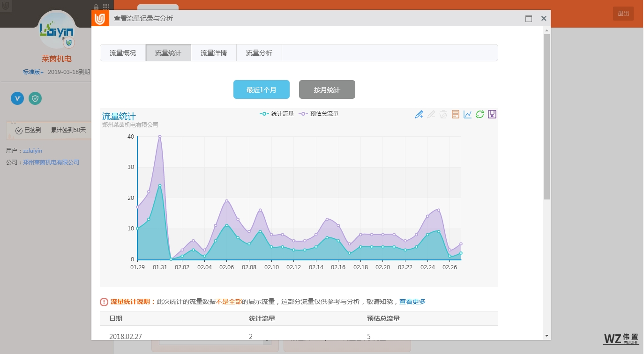Toggle 统计流量 series in chart legend
The width and height of the screenshot is (644, 354).
tap(277, 114)
